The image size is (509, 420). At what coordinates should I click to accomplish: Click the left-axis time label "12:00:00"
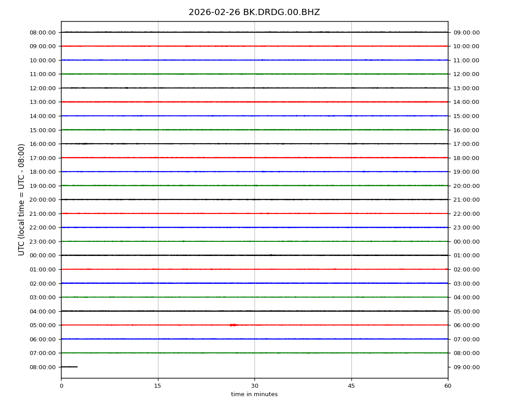point(42,88)
